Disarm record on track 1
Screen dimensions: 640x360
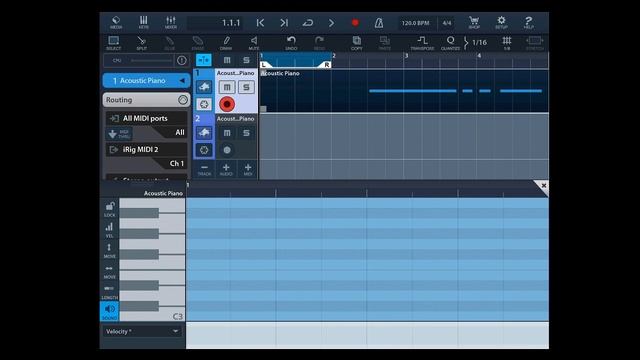tap(227, 104)
